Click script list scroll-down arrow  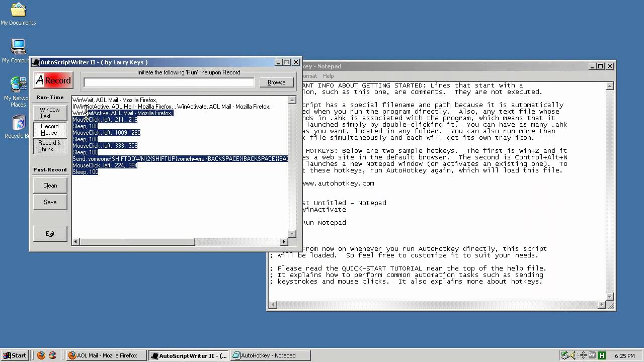click(x=292, y=234)
